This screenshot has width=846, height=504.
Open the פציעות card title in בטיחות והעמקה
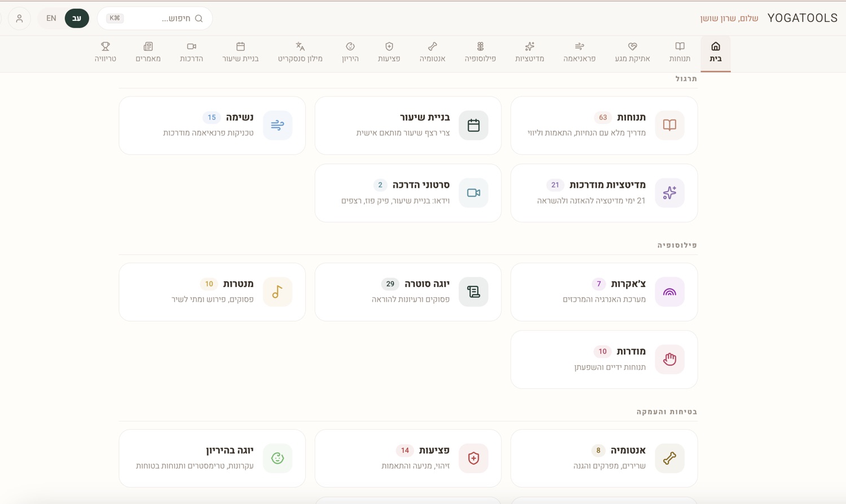434,450
